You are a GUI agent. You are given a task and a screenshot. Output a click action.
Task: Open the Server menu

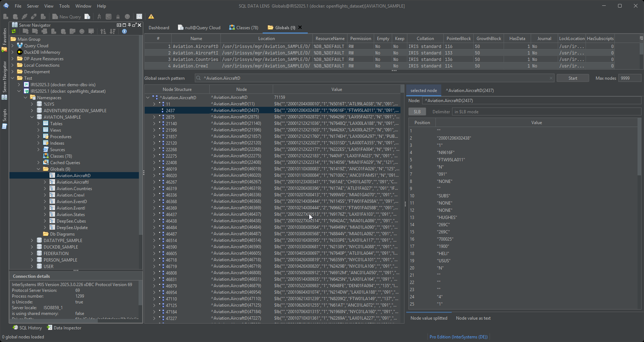[33, 6]
